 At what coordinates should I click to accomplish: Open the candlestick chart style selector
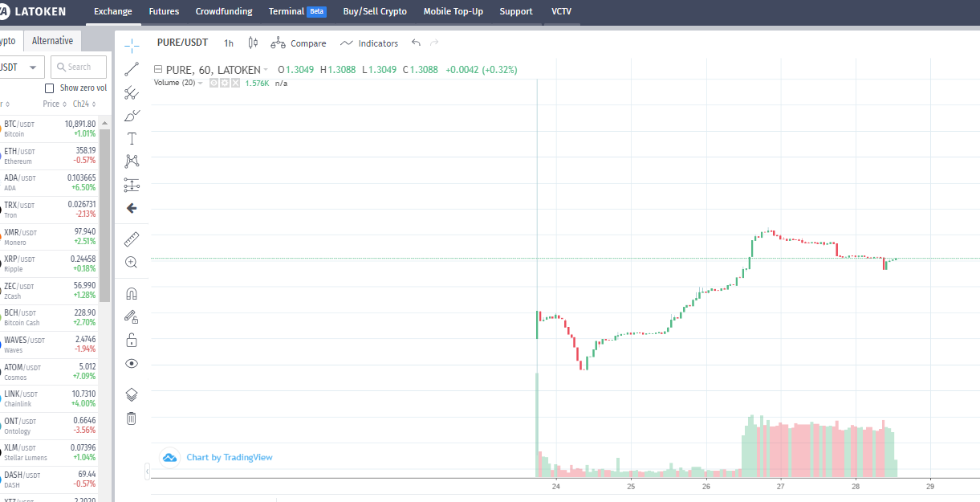point(253,43)
